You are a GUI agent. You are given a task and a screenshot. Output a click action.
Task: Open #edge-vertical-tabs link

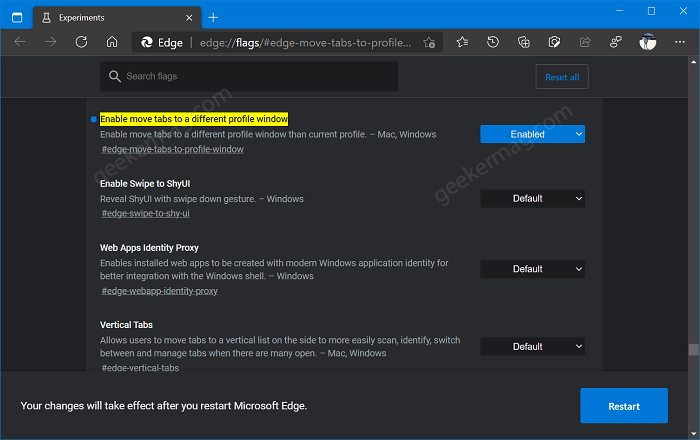(140, 368)
